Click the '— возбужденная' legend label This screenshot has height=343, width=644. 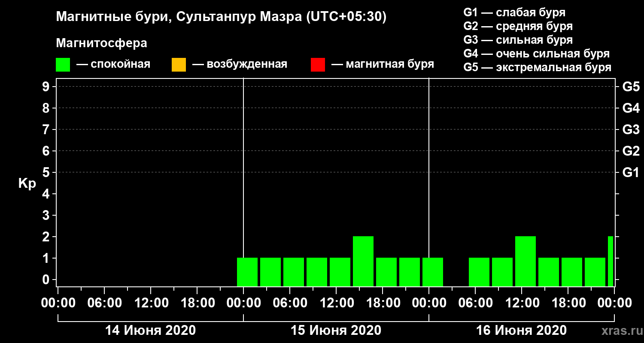pos(240,65)
